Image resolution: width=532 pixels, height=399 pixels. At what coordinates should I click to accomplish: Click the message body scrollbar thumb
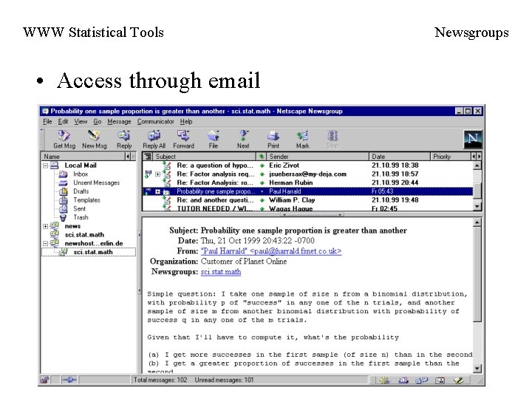[477, 274]
